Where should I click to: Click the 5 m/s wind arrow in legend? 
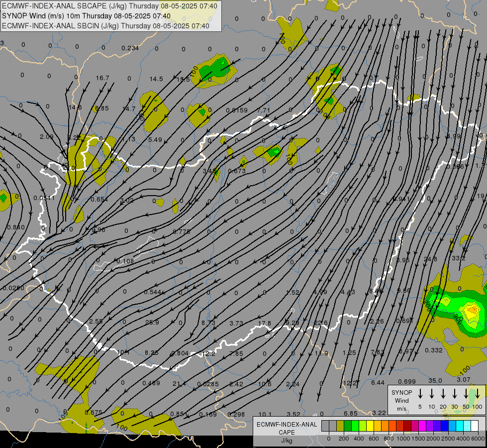[420, 394]
